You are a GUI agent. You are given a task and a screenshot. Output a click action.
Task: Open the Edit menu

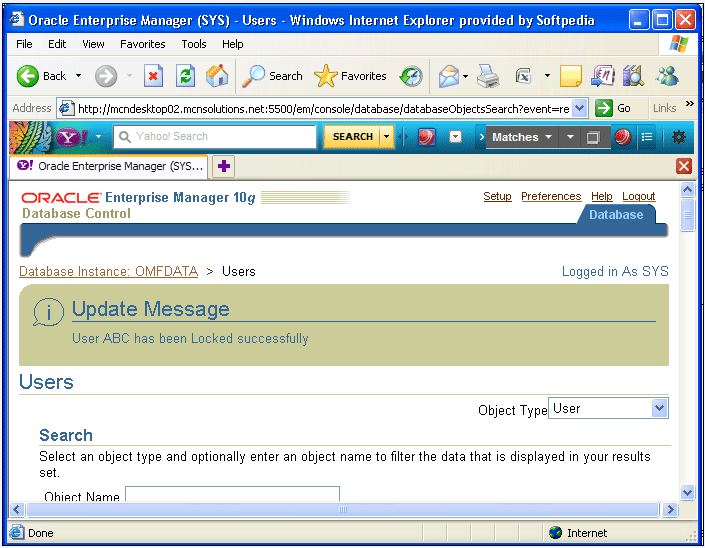(57, 44)
